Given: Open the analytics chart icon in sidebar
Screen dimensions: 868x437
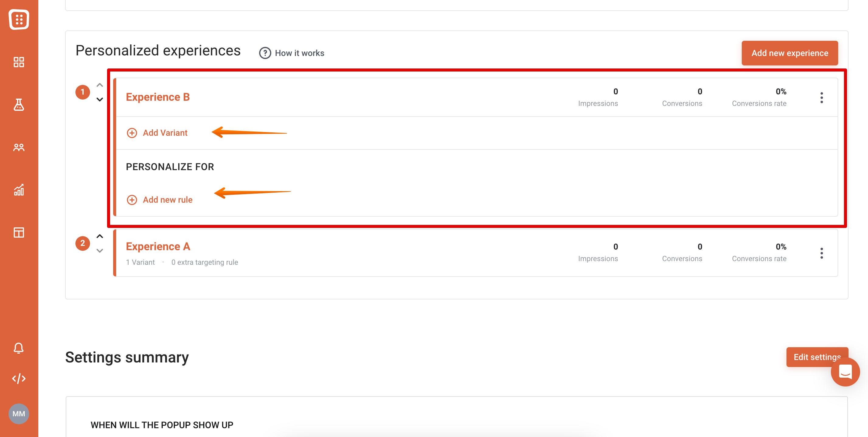Looking at the screenshot, I should pyautogui.click(x=19, y=190).
